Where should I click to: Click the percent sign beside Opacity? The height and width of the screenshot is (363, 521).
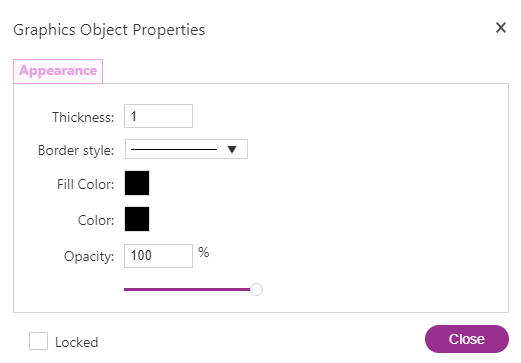point(204,252)
